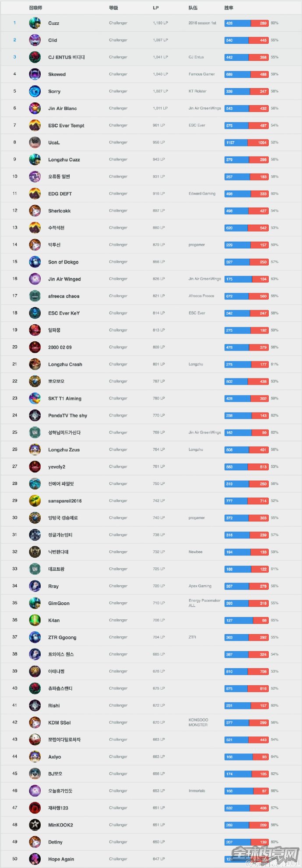Click the champion avatar beside GimGoon
Viewport: 302px width, 868px height.
[35, 603]
